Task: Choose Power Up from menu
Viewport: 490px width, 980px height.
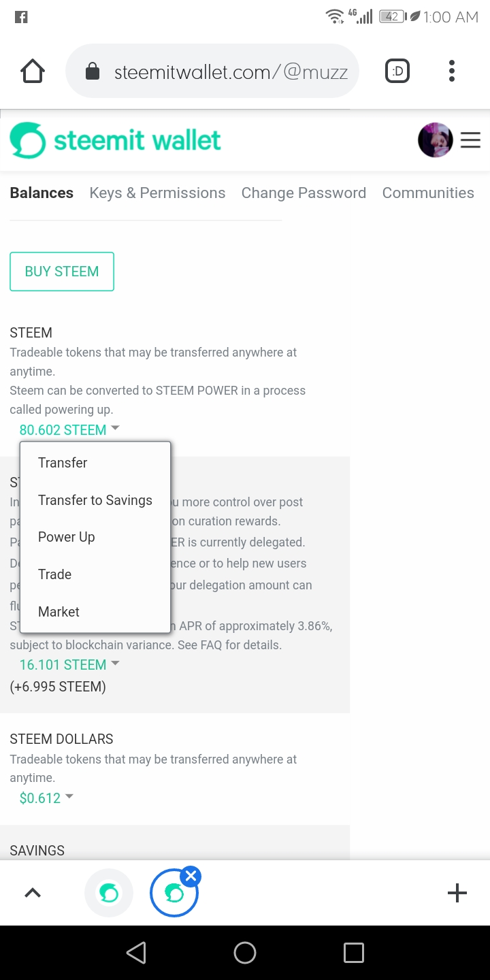Action: tap(67, 537)
